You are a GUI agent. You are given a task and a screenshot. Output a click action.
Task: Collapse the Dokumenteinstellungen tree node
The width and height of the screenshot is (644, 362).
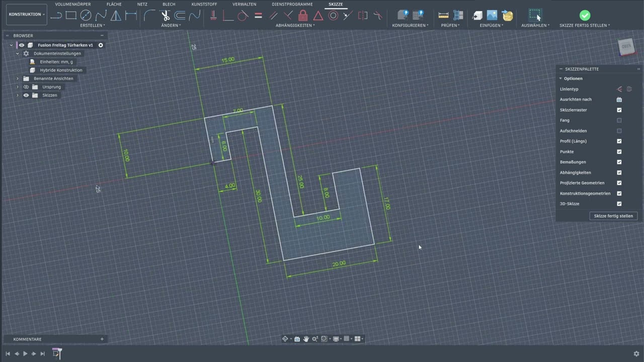tap(18, 53)
